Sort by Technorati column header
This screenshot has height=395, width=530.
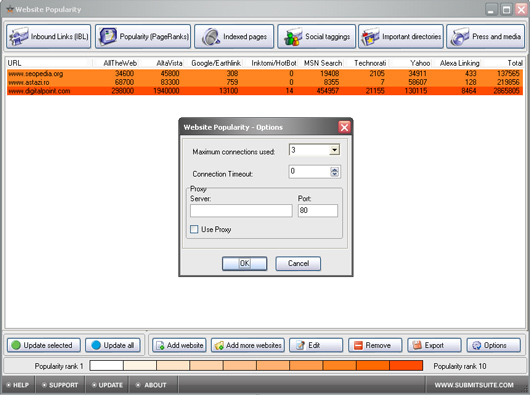pos(367,63)
